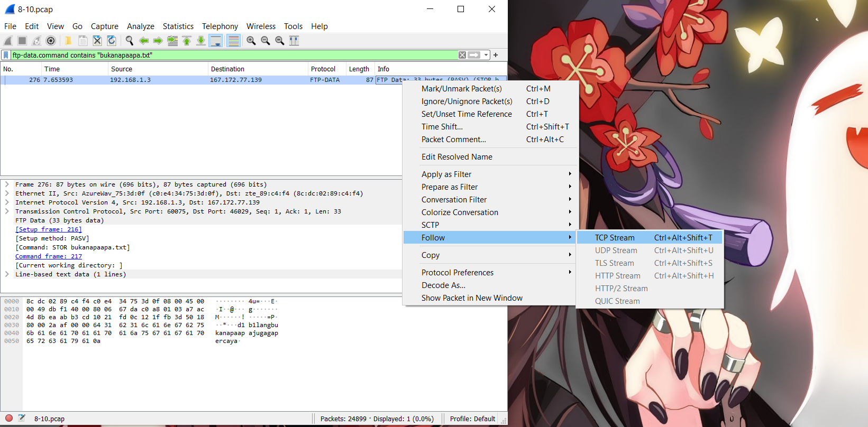This screenshot has height=427, width=868.
Task: Go forward in packet history
Action: (x=158, y=41)
